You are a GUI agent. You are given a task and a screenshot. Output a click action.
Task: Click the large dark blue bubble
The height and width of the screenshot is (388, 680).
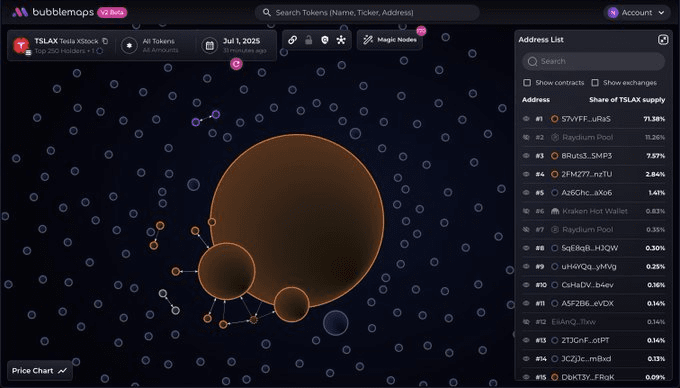(336, 323)
